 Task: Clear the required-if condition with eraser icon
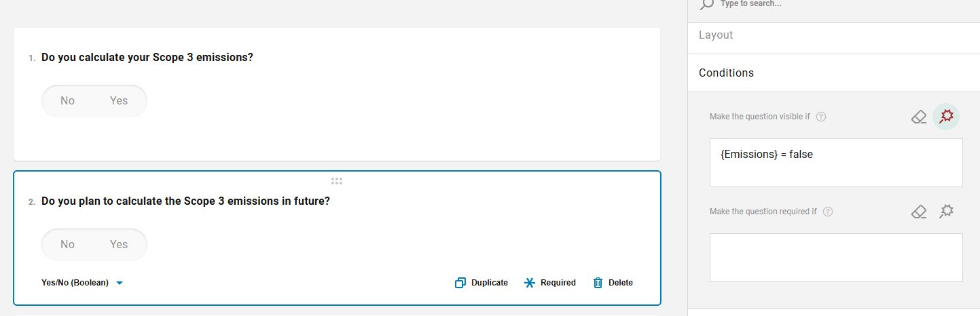[919, 212]
